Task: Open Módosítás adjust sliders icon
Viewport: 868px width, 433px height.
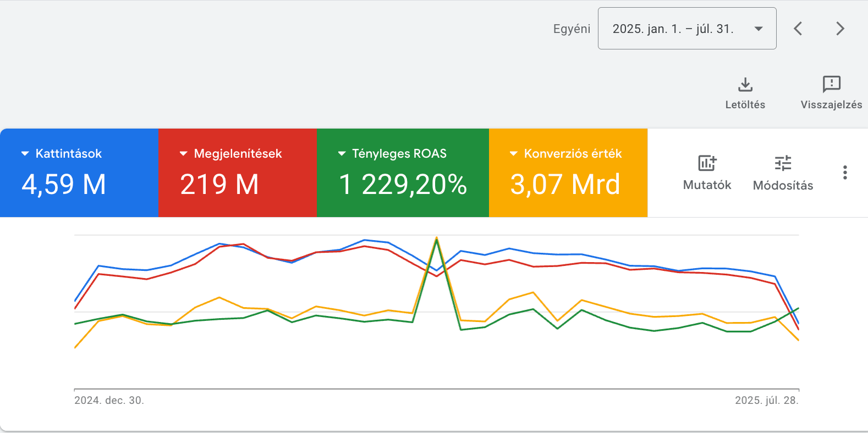Action: (783, 163)
